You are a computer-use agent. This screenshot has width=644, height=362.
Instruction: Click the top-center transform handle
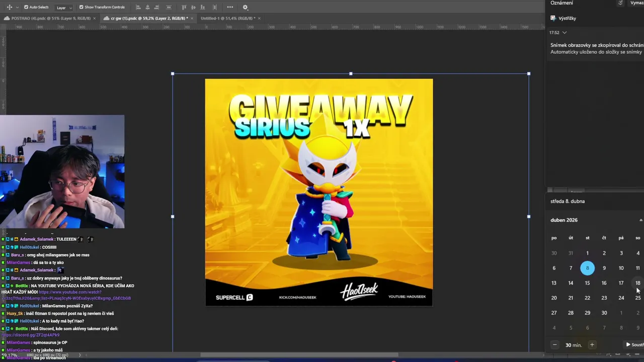[x=351, y=74]
